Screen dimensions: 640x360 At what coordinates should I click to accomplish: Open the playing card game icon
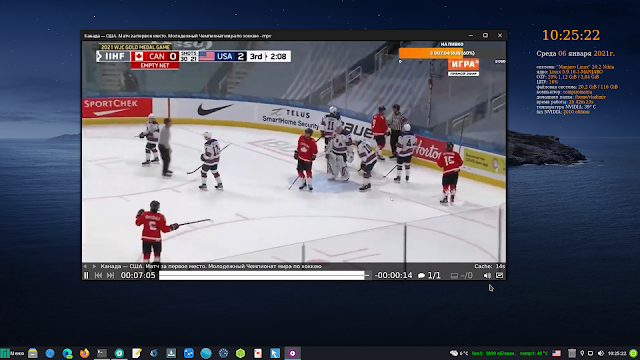click(258, 353)
